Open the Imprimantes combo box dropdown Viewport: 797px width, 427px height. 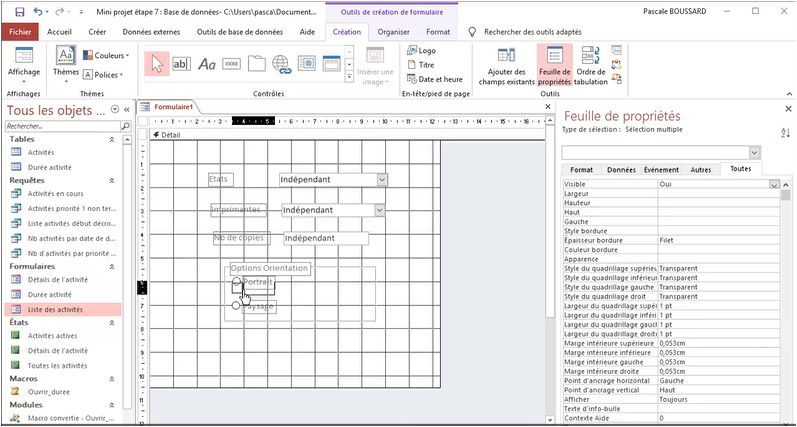[379, 211]
